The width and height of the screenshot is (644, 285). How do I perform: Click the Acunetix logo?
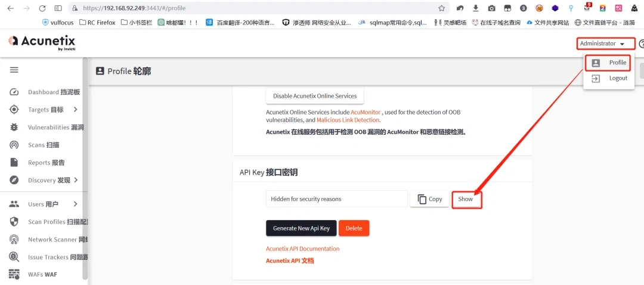pyautogui.click(x=42, y=42)
